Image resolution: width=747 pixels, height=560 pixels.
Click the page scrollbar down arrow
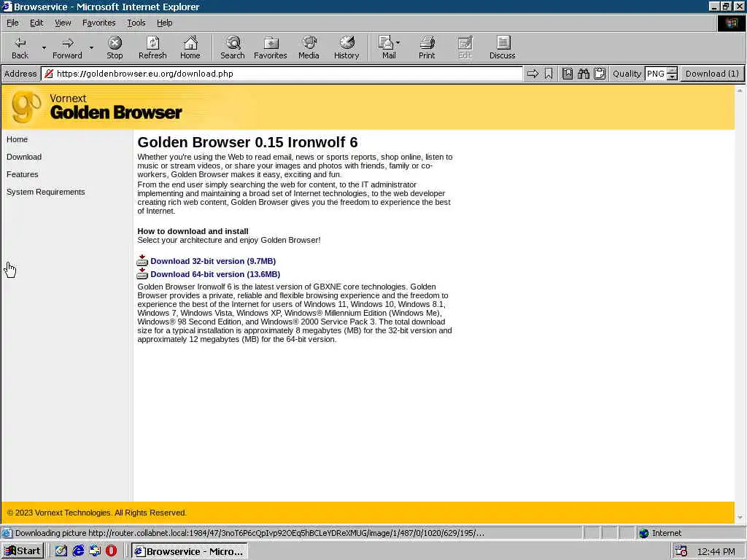pyautogui.click(x=740, y=518)
